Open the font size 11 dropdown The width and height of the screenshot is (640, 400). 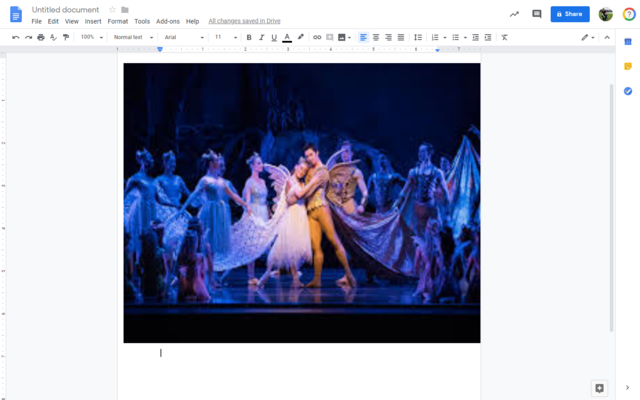click(226, 37)
